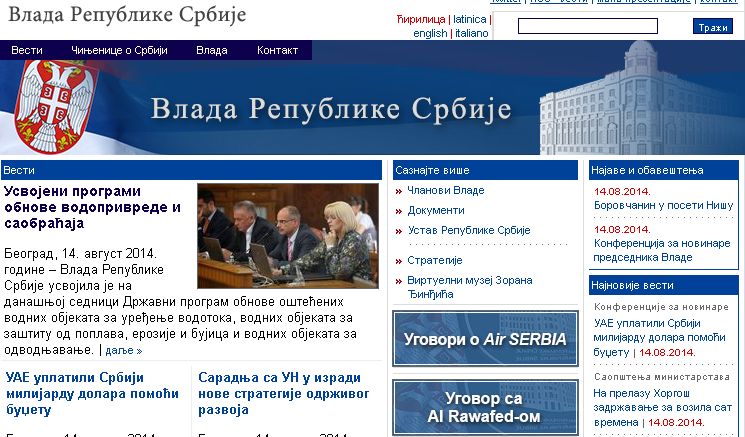The height and width of the screenshot is (437, 745).
Task: Open Виртуелни музеј Зорана Ђинђића link
Action: (x=469, y=287)
